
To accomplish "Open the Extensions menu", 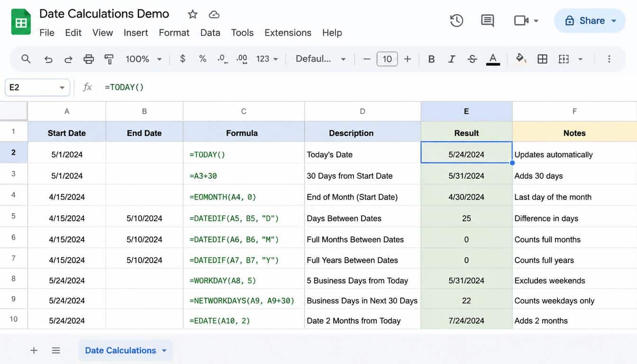I will point(288,33).
